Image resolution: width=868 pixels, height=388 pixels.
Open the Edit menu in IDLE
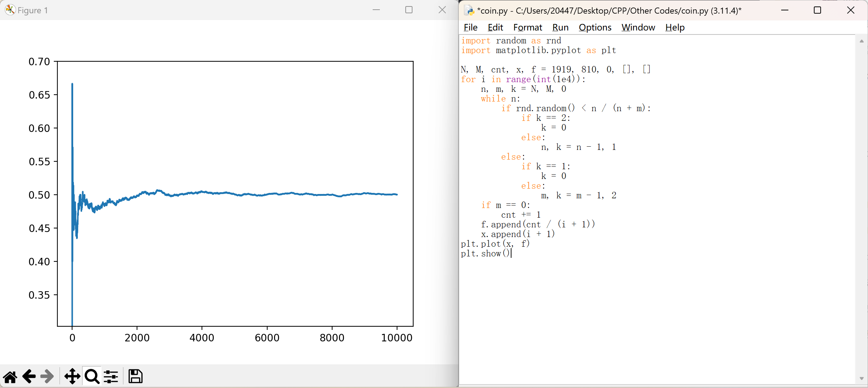(495, 28)
